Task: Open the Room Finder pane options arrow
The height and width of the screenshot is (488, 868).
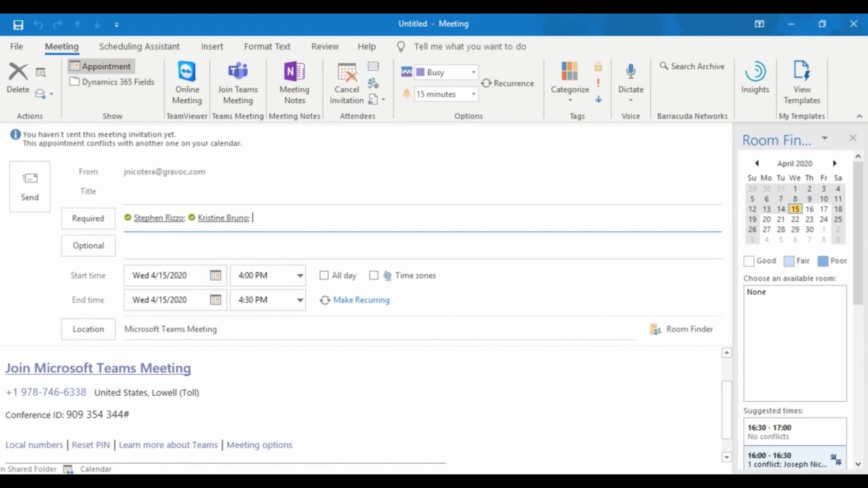Action: click(825, 138)
